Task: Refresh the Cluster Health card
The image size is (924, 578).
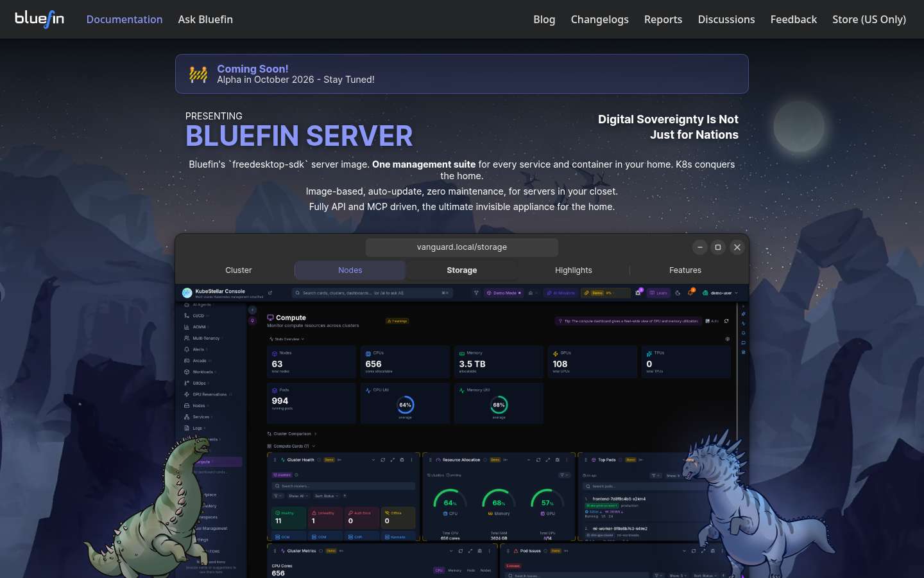Action: click(382, 460)
